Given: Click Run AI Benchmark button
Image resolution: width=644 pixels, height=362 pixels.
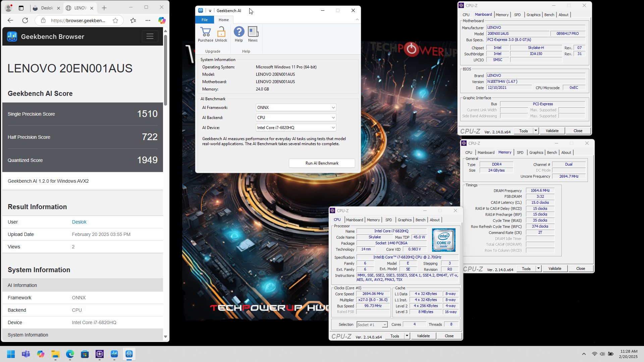Looking at the screenshot, I should (322, 163).
